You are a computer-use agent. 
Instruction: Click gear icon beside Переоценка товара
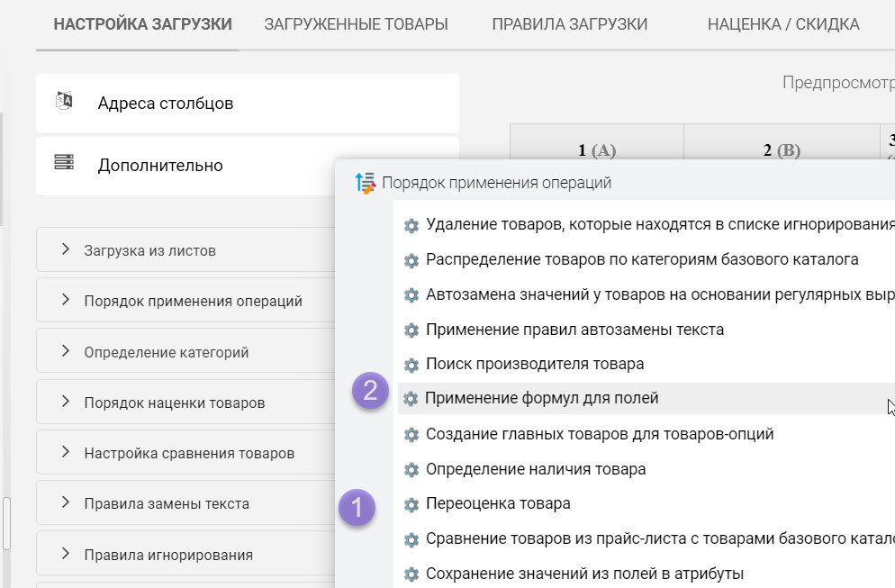[411, 504]
